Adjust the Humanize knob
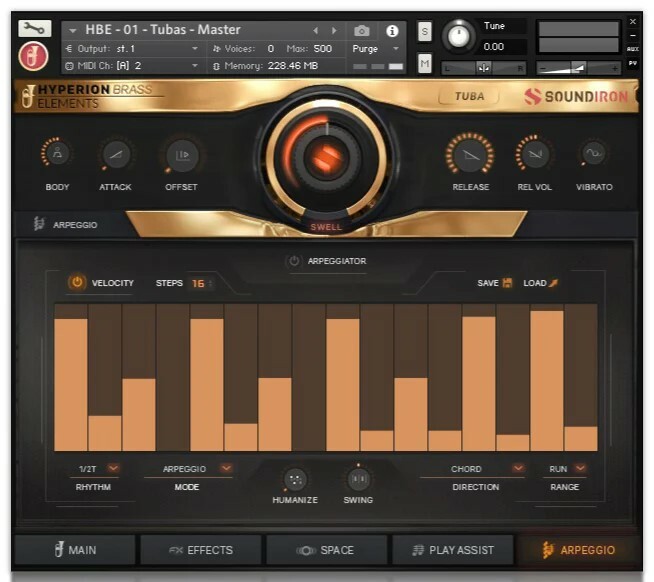654x582 pixels. (295, 479)
